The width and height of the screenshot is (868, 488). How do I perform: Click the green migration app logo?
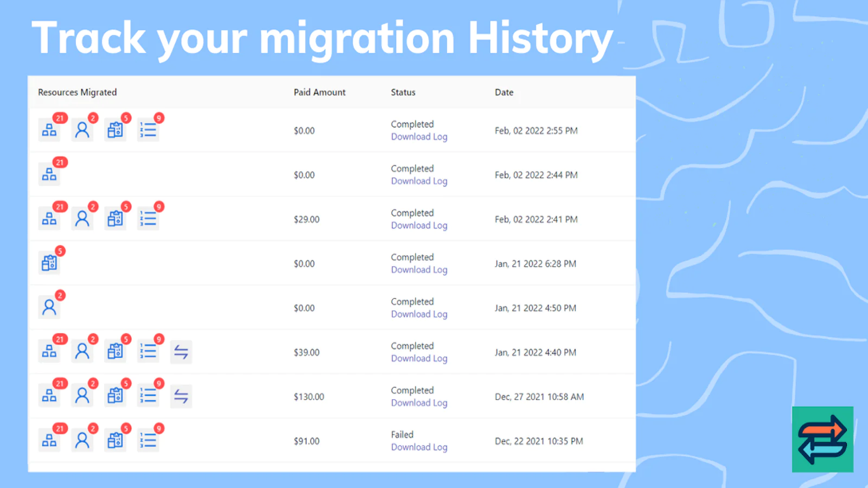coord(822,439)
